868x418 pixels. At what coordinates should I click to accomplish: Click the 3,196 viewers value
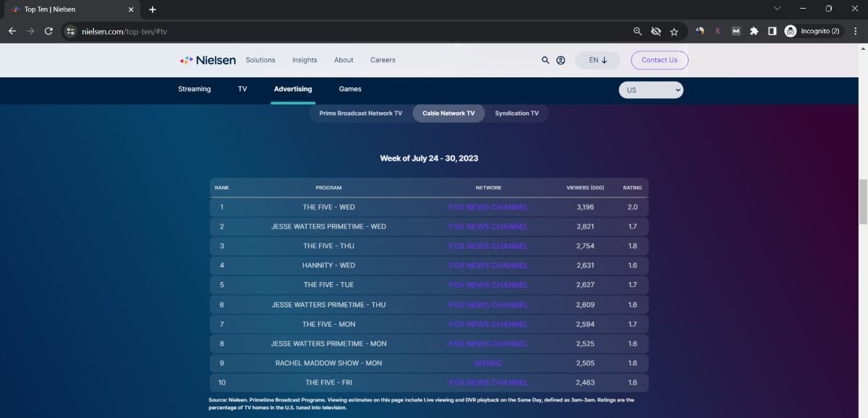point(585,207)
